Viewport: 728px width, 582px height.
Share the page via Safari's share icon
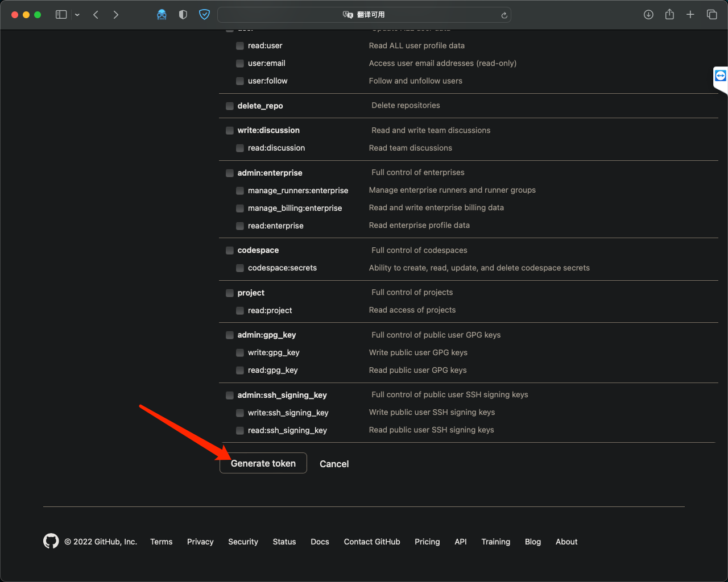669,14
